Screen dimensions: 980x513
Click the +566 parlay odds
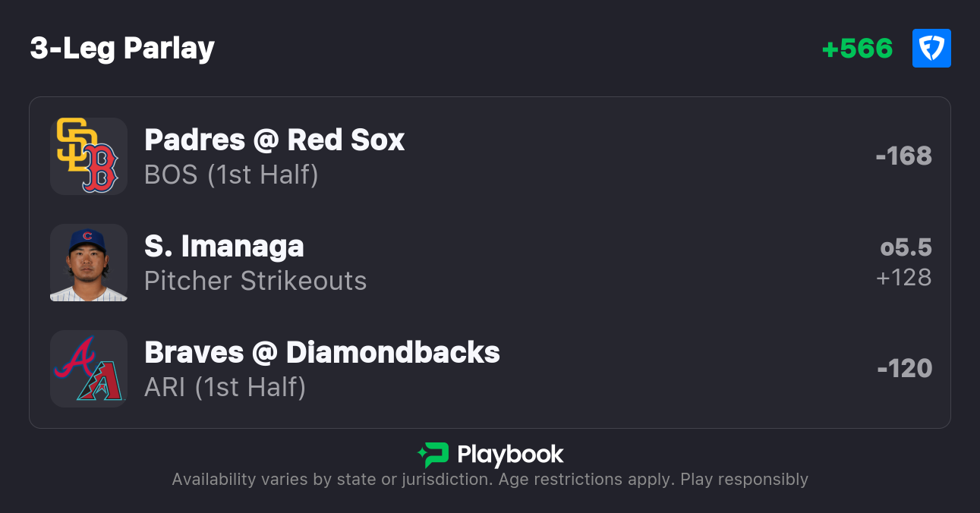tap(857, 49)
